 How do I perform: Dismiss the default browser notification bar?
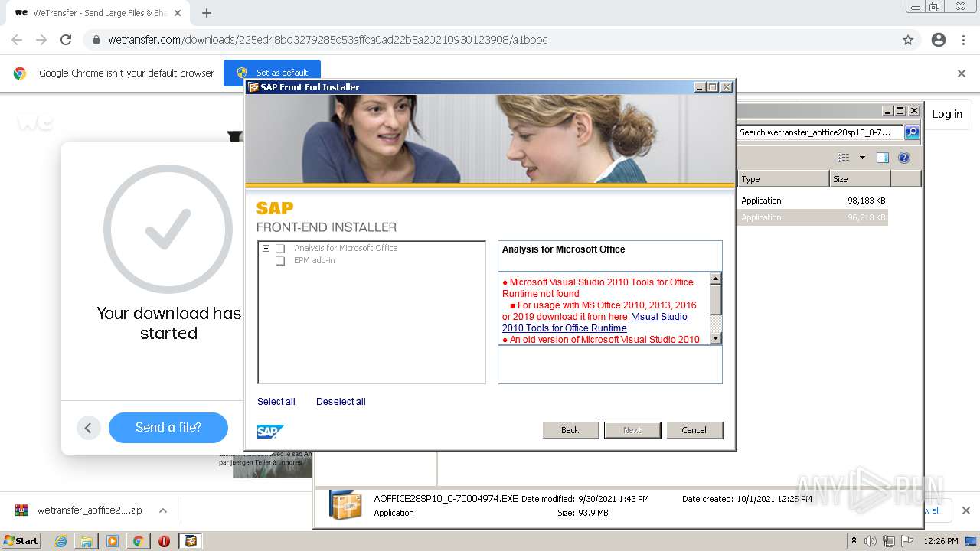click(962, 73)
